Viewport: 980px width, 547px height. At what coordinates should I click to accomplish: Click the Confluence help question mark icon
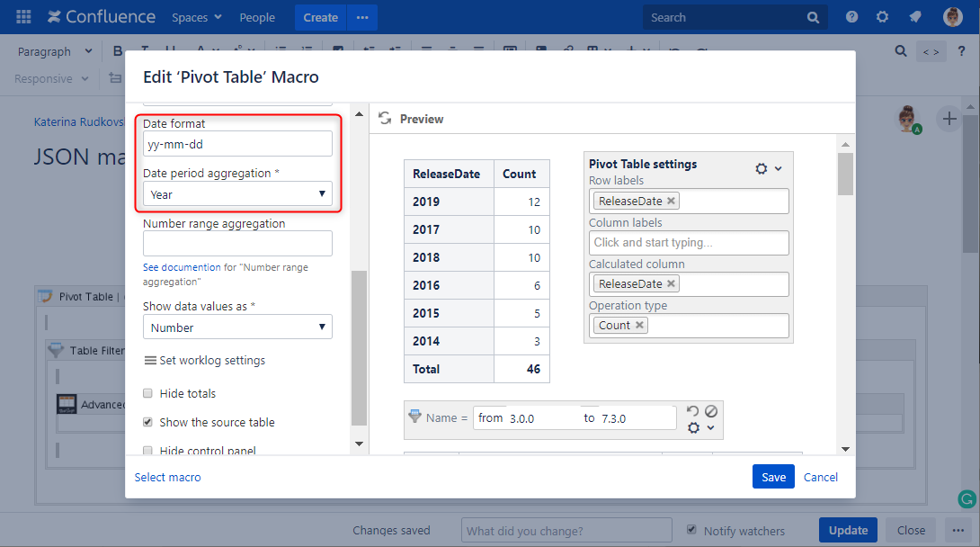point(851,17)
